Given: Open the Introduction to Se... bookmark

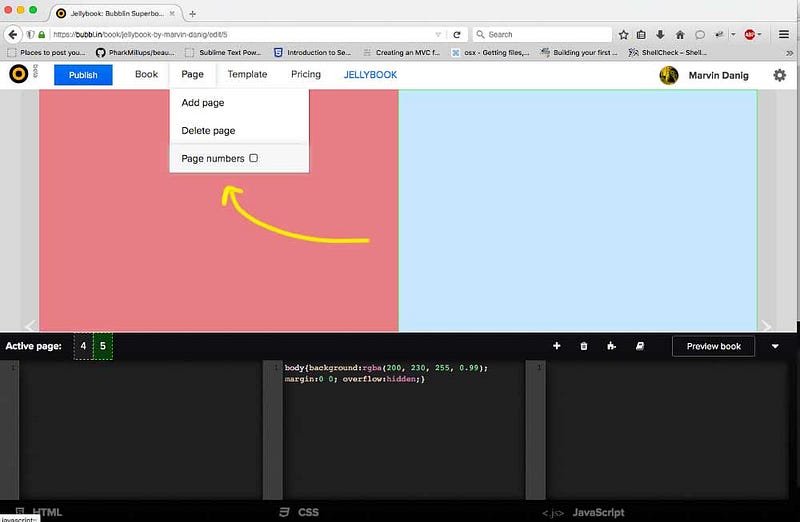Looking at the screenshot, I should click(x=312, y=53).
